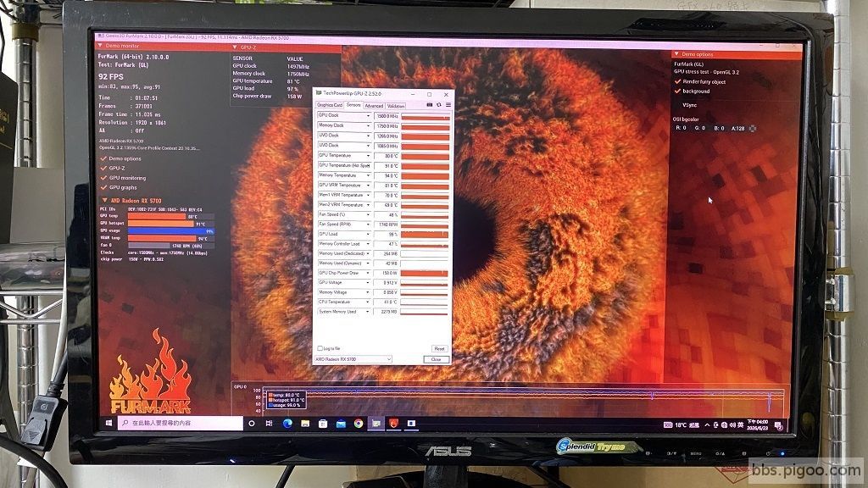
Task: Open the GPU-Z hamburger menu icon
Action: point(448,104)
